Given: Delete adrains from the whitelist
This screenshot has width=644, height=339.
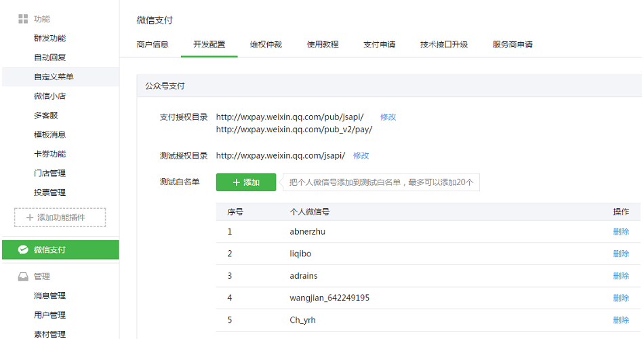Looking at the screenshot, I should pos(621,276).
